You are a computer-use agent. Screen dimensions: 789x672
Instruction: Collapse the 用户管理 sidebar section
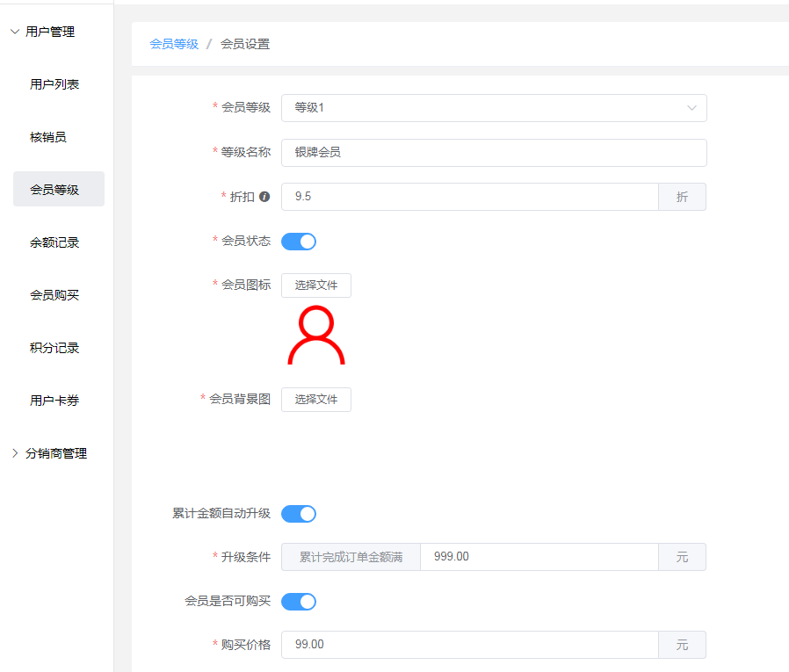tap(43, 32)
